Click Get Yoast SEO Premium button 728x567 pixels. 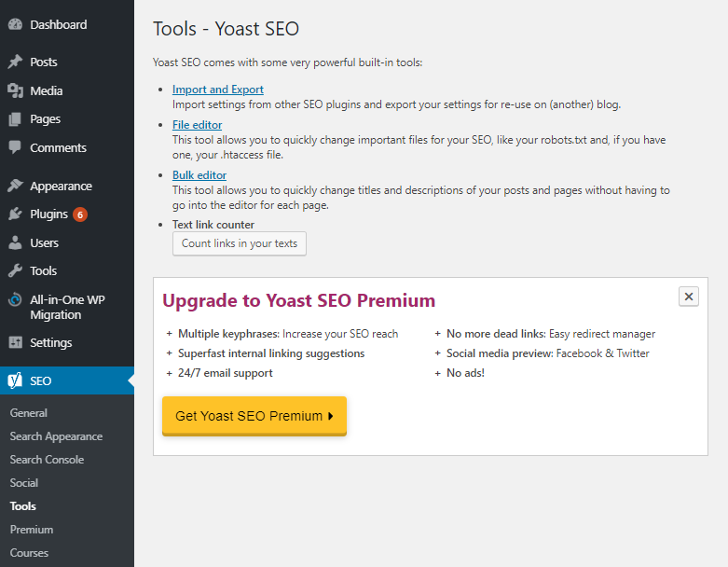(x=254, y=416)
